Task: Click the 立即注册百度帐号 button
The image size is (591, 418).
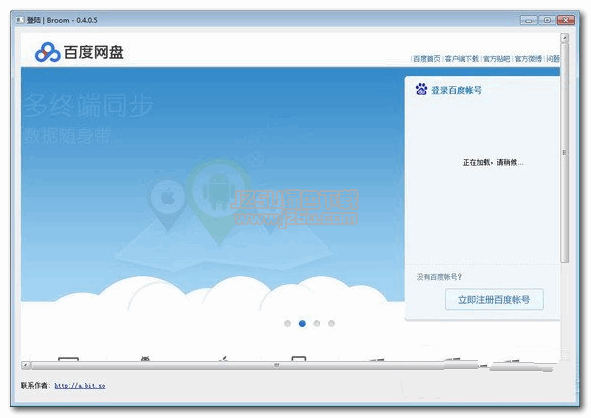Action: point(494,300)
